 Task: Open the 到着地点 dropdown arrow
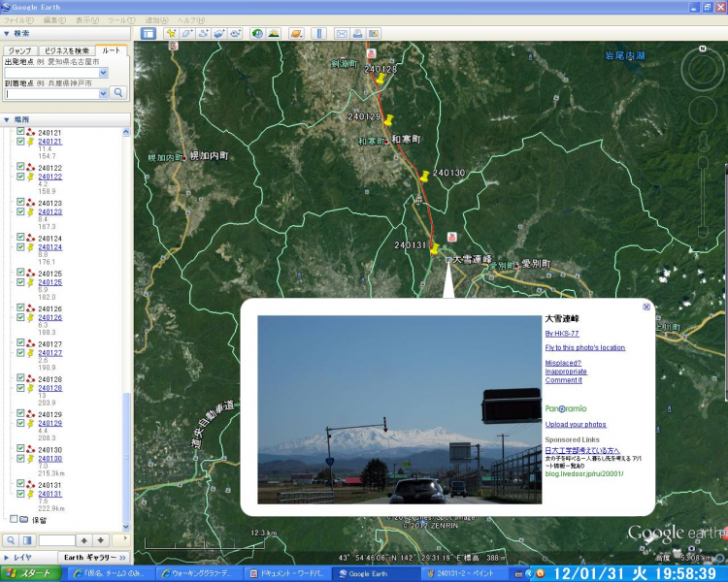[103, 94]
